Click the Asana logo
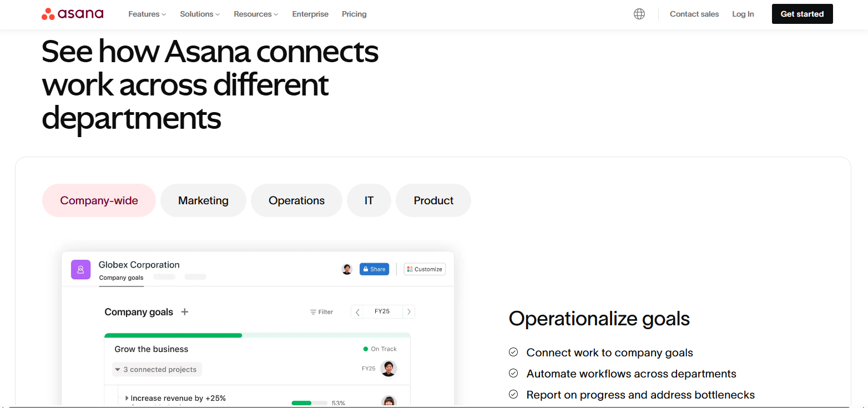Image resolution: width=868 pixels, height=408 pixels. pos(72,14)
